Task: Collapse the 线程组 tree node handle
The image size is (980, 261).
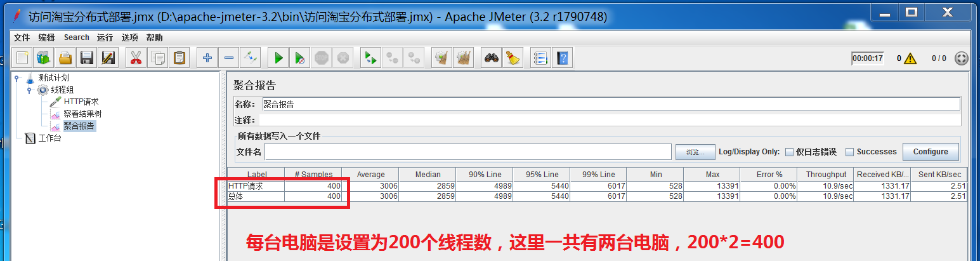Action: (x=29, y=90)
